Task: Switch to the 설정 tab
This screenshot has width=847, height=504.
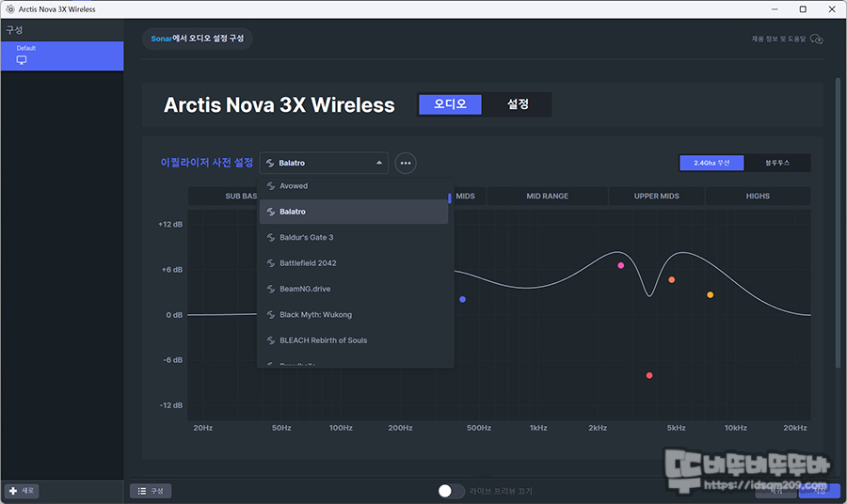Action: [x=518, y=104]
